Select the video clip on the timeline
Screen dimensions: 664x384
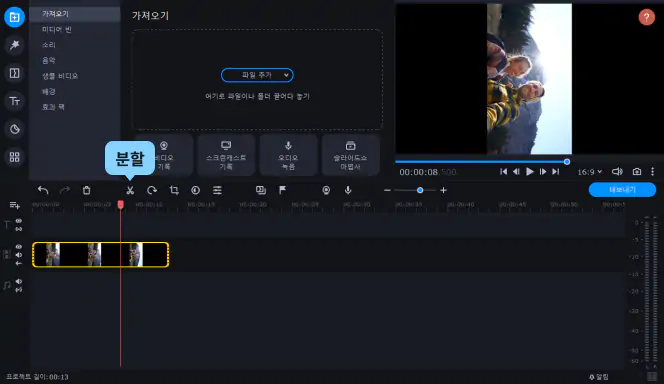(x=101, y=254)
